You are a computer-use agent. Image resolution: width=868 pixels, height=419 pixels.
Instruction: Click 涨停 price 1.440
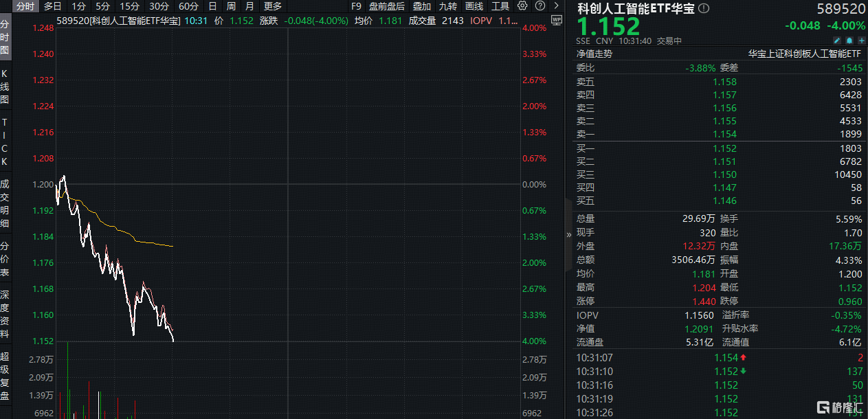pos(703,302)
